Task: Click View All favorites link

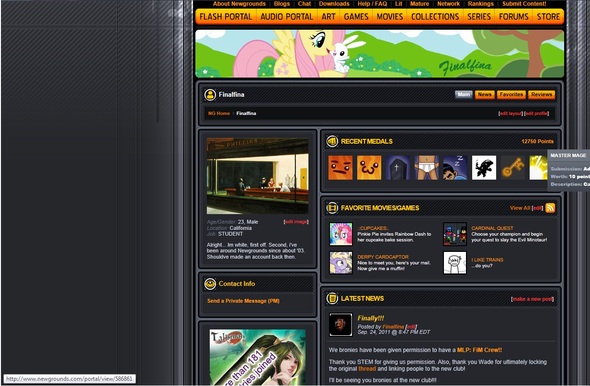Action: pyautogui.click(x=520, y=208)
